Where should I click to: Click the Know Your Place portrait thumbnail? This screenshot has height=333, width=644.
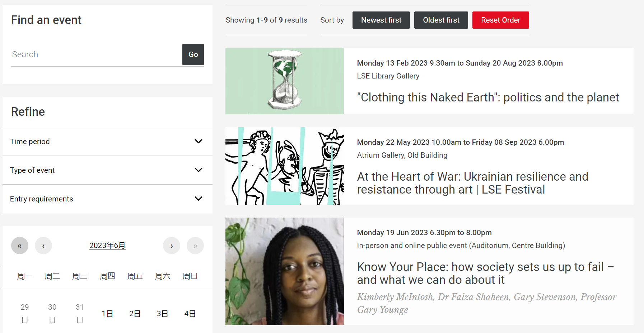click(285, 271)
